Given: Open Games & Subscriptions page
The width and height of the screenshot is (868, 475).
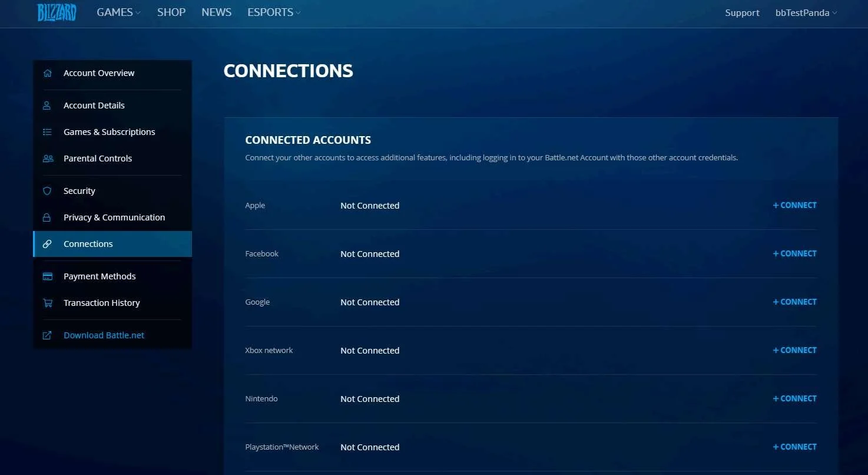Looking at the screenshot, I should coord(112,132).
